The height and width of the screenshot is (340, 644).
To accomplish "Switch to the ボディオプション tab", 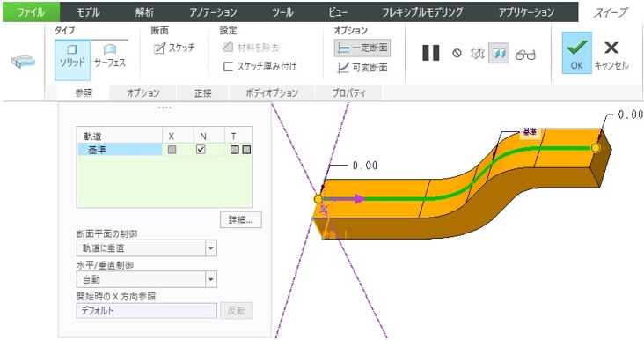I will click(272, 93).
